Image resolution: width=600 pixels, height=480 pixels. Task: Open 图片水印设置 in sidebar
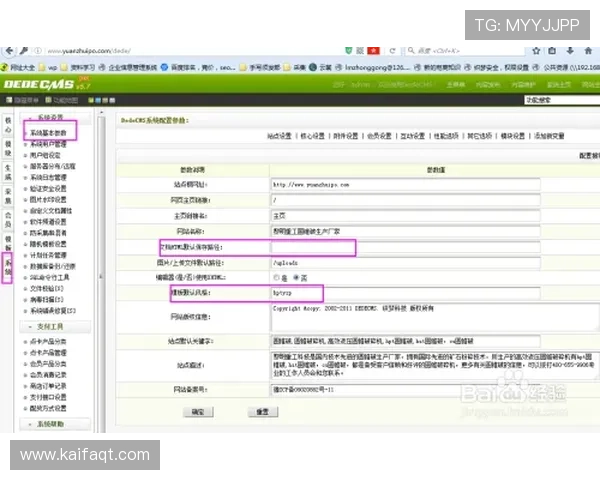tap(48, 199)
